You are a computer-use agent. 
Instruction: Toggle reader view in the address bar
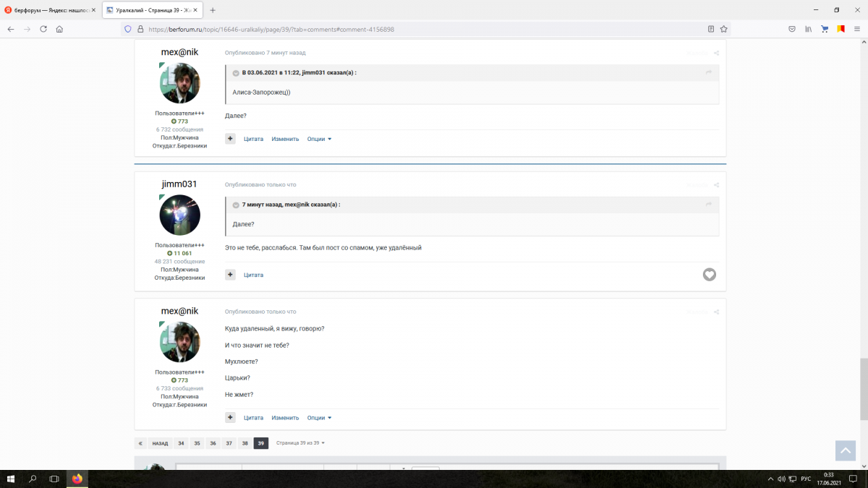pyautogui.click(x=711, y=29)
